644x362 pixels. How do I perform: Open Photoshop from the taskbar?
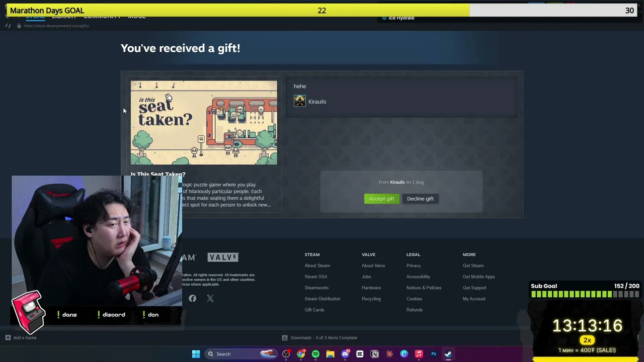434,354
